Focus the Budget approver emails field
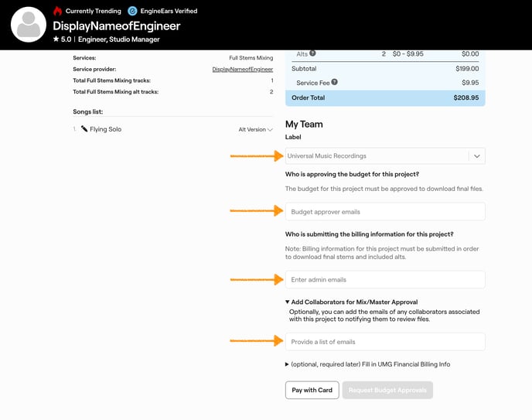This screenshot has height=420, width=532. [385, 211]
